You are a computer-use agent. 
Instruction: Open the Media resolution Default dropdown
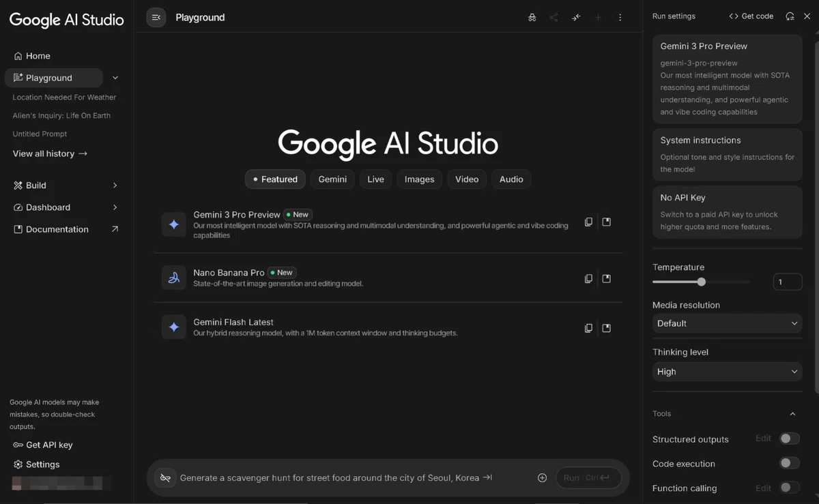(727, 323)
